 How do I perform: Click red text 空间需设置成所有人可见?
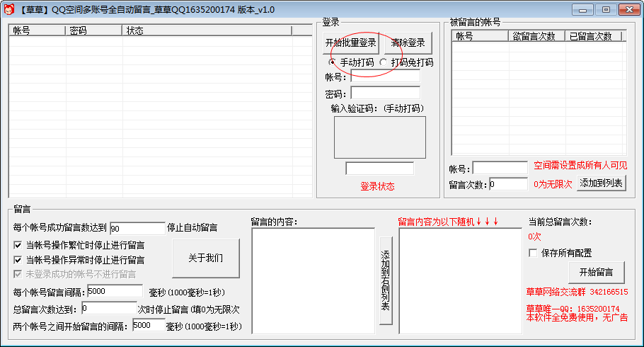coord(580,165)
